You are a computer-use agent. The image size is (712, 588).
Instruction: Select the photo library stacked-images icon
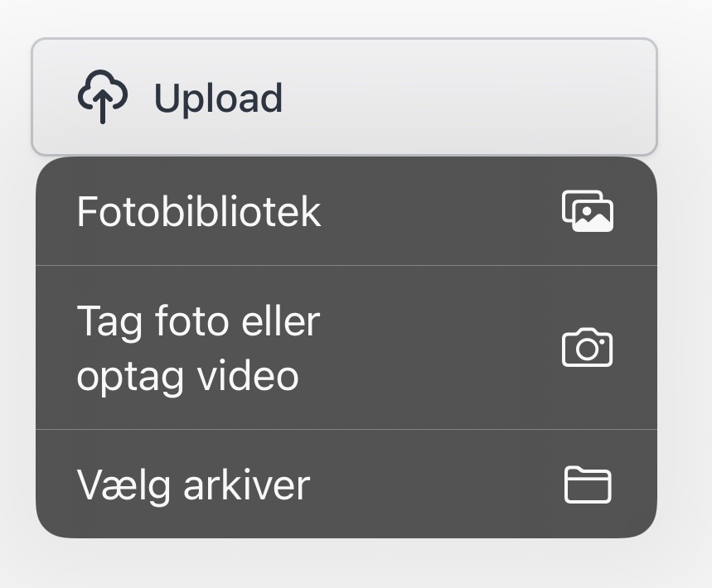(588, 211)
